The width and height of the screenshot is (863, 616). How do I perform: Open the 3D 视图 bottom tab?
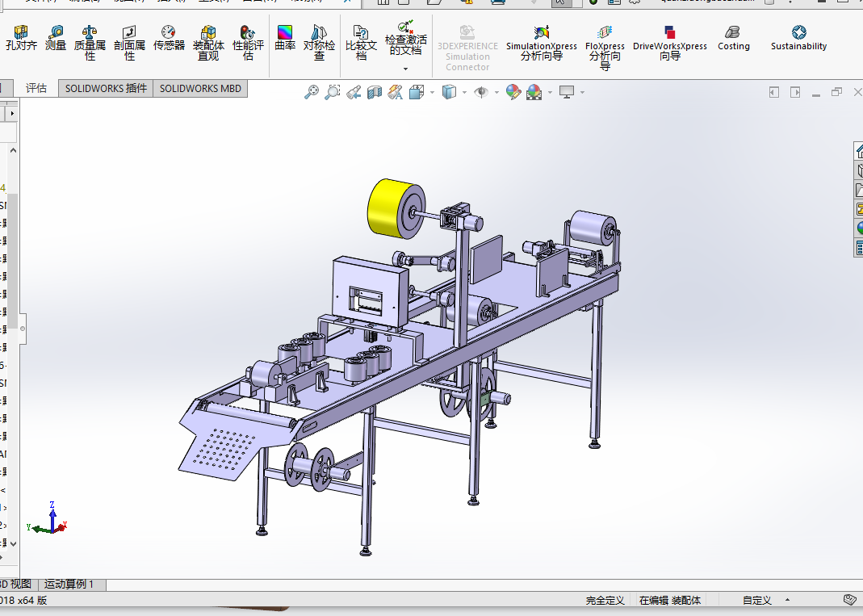(x=16, y=585)
